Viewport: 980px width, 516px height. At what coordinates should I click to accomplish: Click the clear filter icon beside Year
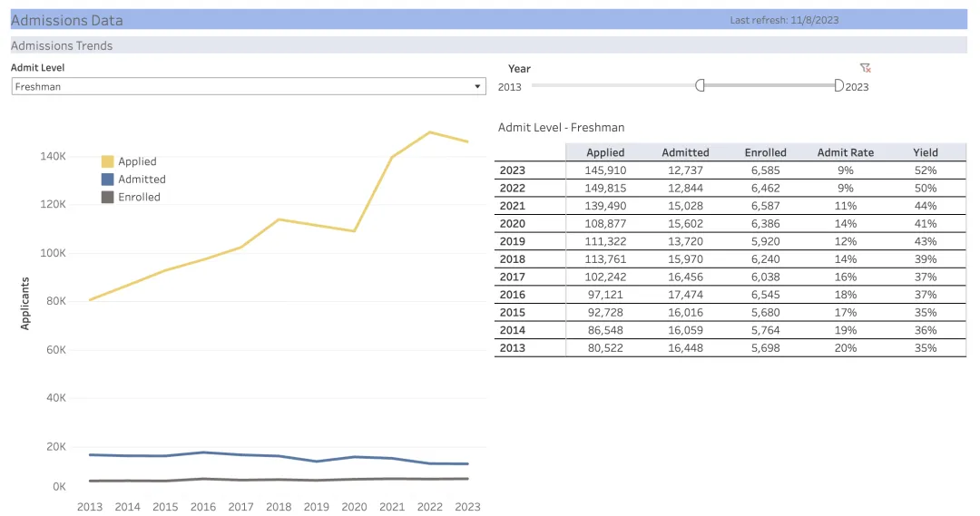click(865, 68)
